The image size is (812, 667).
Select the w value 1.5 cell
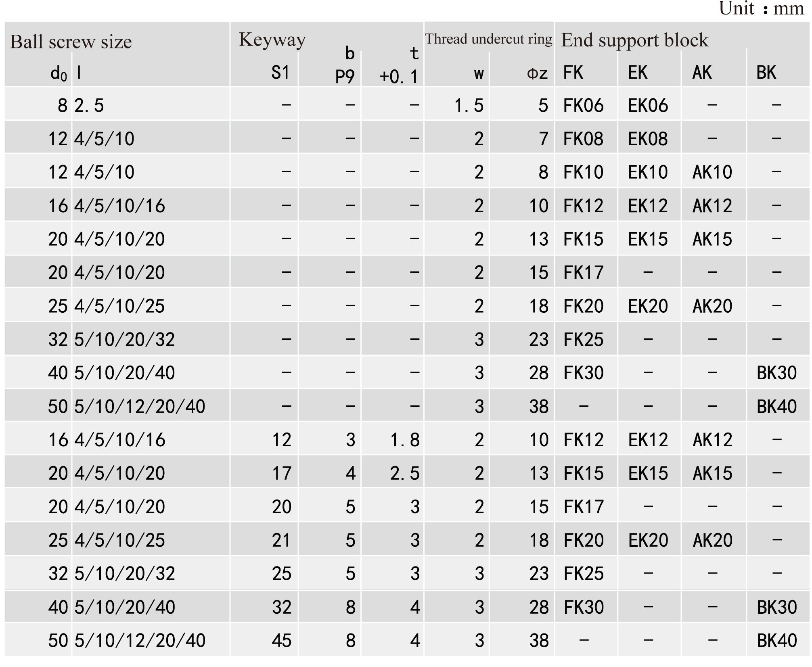click(469, 105)
